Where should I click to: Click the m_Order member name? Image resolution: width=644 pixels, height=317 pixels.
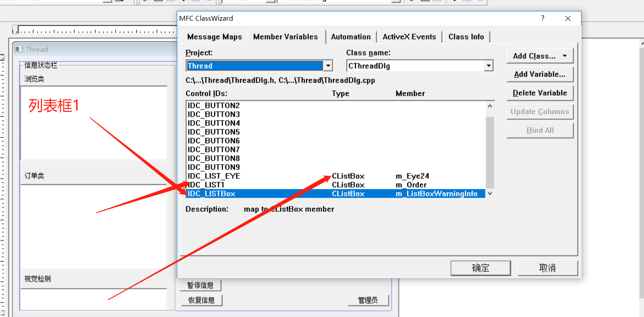[411, 185]
